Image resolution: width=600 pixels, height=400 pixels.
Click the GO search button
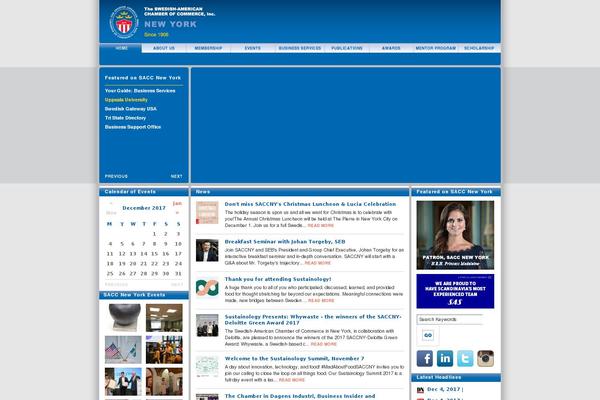coord(428,335)
